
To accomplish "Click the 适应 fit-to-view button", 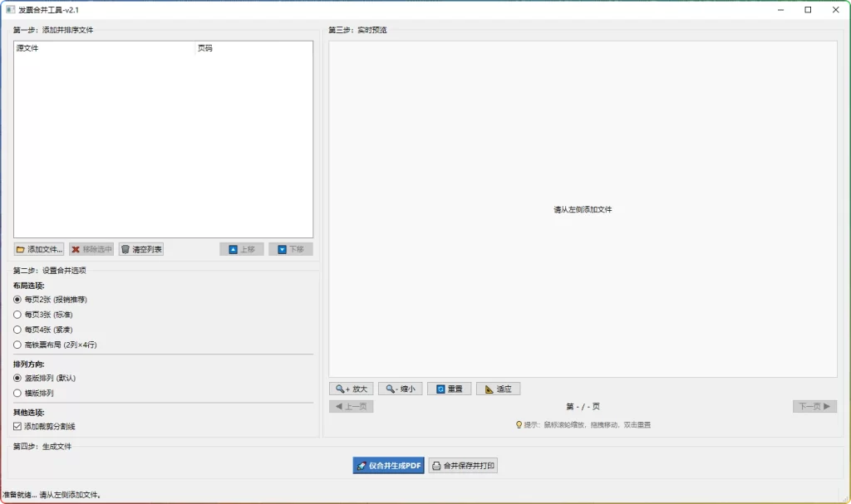I will [x=498, y=389].
